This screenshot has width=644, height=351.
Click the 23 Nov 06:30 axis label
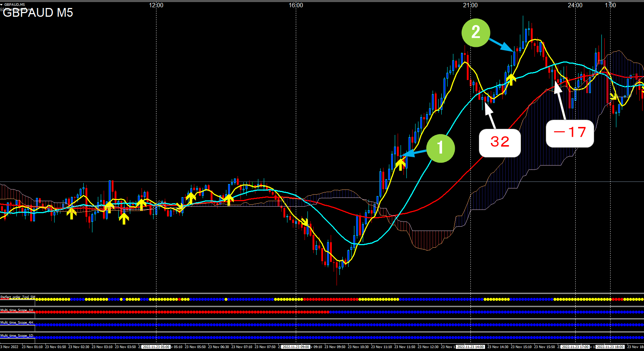[218, 347]
